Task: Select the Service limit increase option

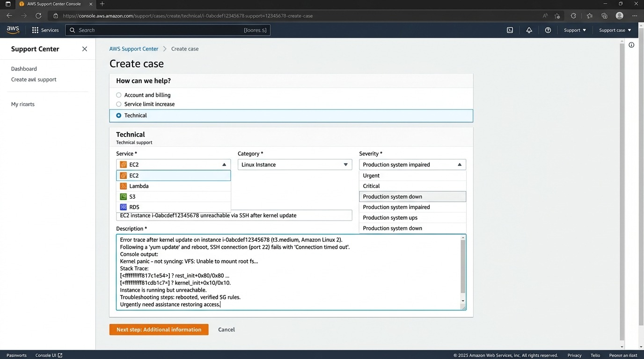Action: tap(118, 104)
